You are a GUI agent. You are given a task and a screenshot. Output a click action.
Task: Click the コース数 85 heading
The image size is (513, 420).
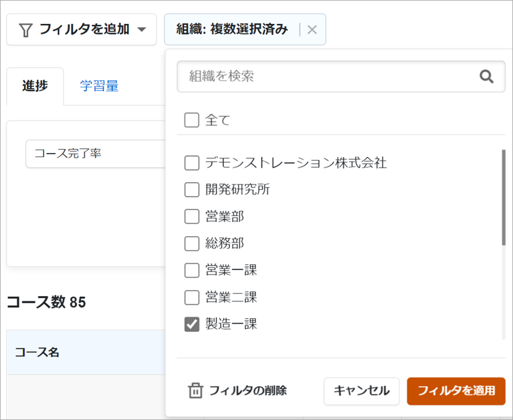46,302
